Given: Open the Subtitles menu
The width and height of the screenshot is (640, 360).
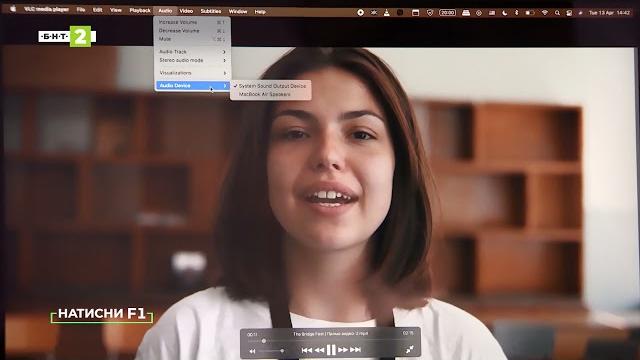Looking at the screenshot, I should pos(211,11).
